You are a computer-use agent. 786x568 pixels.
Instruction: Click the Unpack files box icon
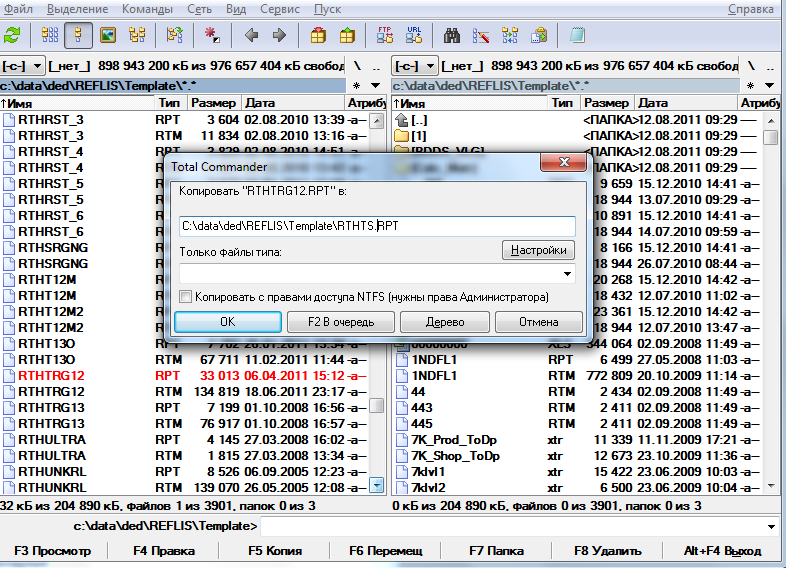tap(347, 35)
